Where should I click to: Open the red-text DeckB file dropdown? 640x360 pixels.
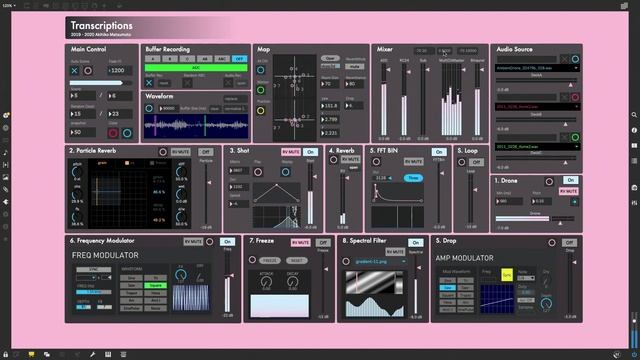[x=537, y=107]
